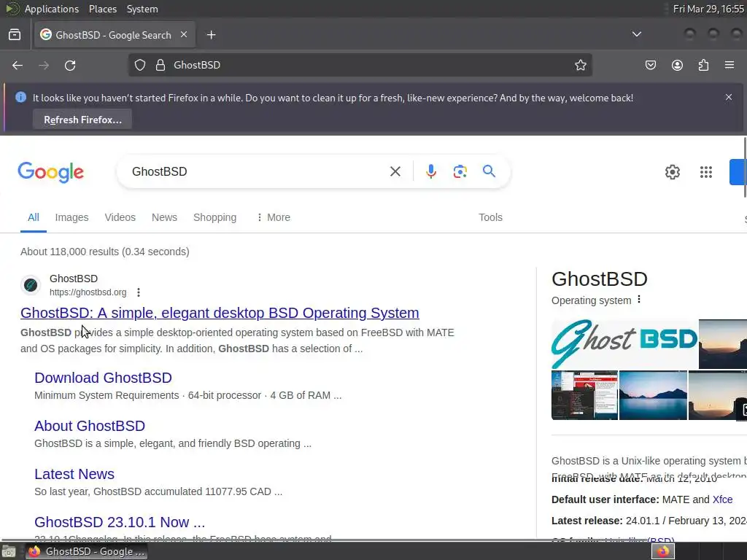Image resolution: width=747 pixels, height=560 pixels.
Task: Open knowledge panel options dots by Operating system
Action: [x=639, y=300]
